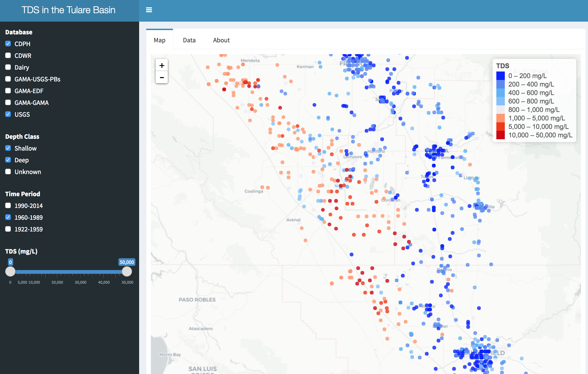Toggle the sidebar hamburger menu
Viewport: 588px width, 374px height.
149,10
